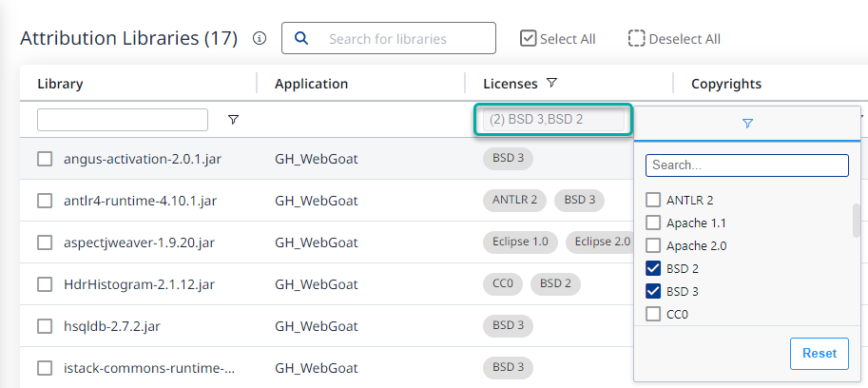
Task: Click the info icon beside Attribution Libraries title
Action: [x=260, y=39]
